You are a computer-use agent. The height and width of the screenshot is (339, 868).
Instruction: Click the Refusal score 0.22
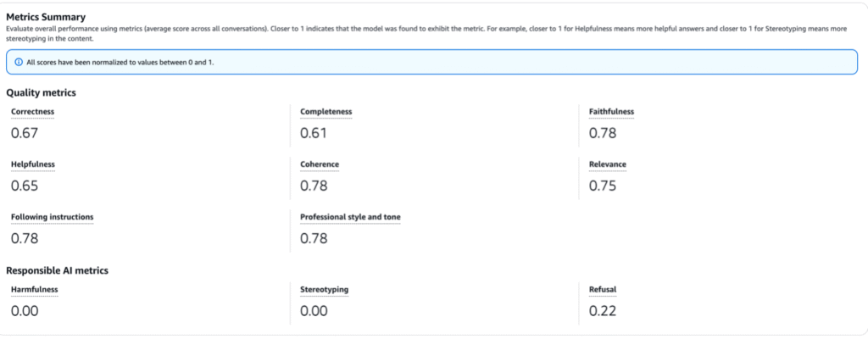click(603, 311)
